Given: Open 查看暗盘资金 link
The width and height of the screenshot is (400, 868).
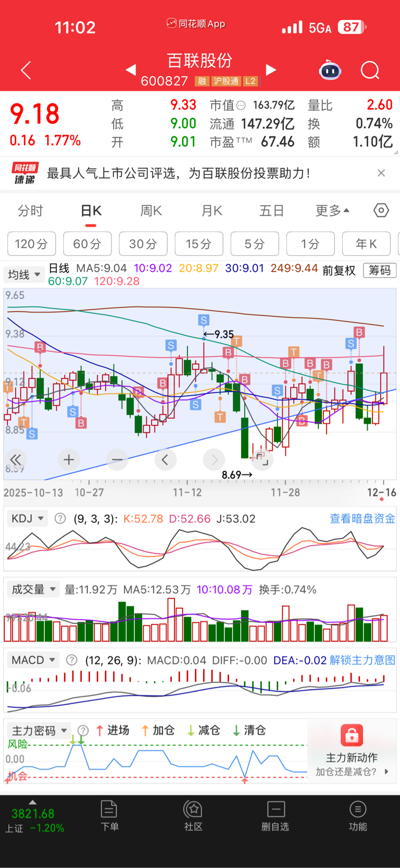Looking at the screenshot, I should (x=362, y=519).
